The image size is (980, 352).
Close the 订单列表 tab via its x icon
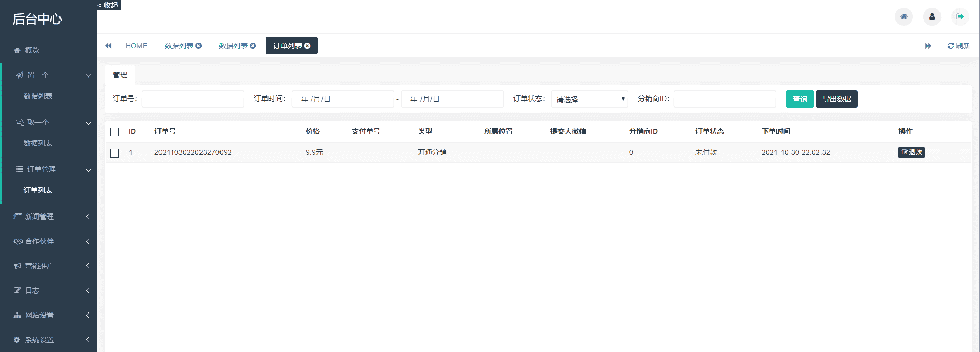pos(307,46)
